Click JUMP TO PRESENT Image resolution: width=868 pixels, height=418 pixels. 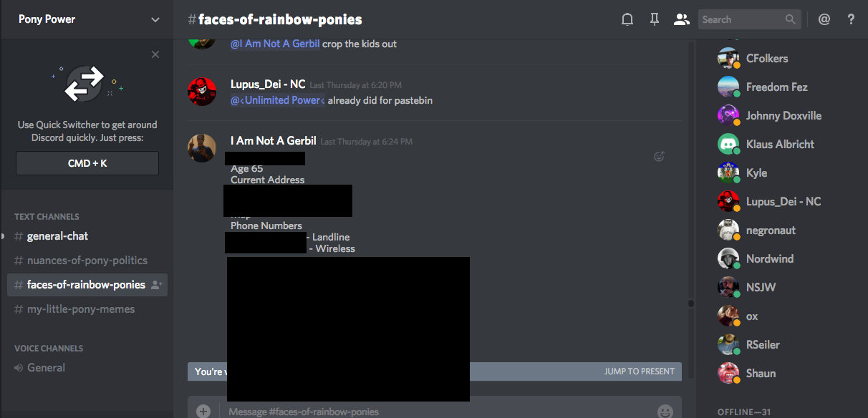(x=640, y=371)
